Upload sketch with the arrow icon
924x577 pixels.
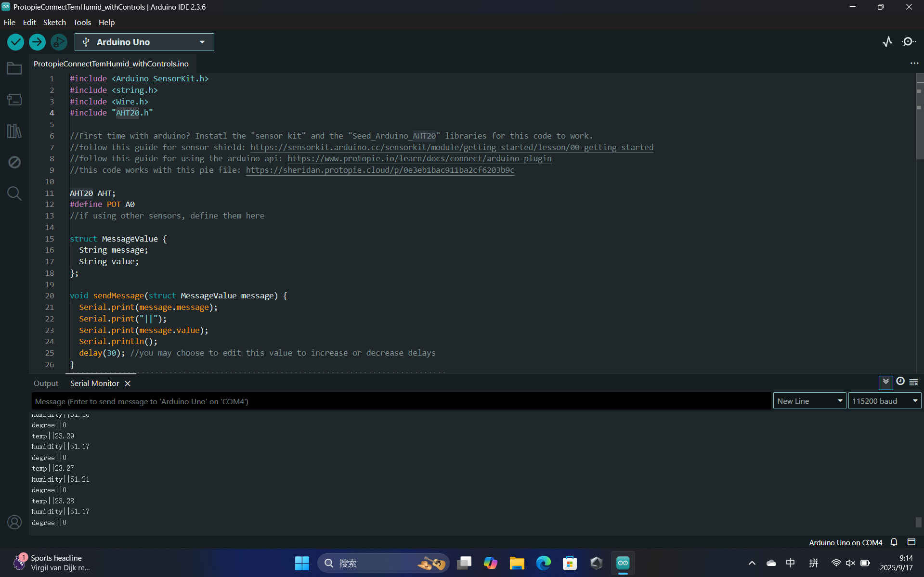pos(37,42)
